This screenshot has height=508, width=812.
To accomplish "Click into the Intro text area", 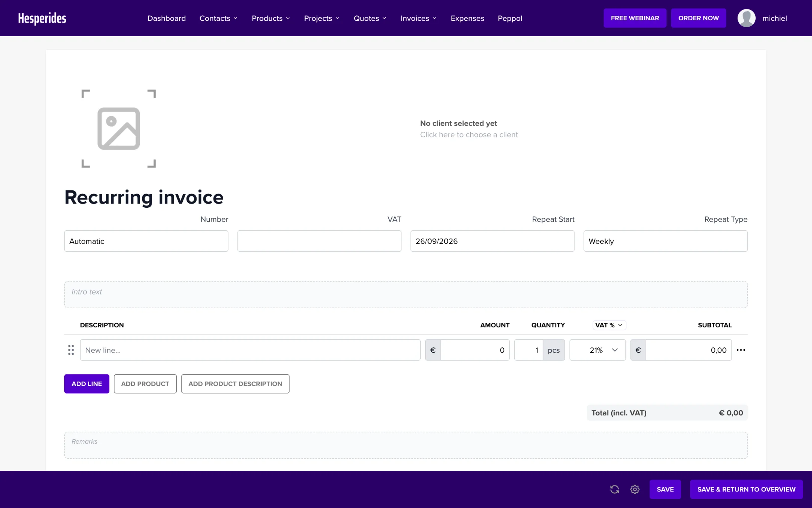I will 406,295.
